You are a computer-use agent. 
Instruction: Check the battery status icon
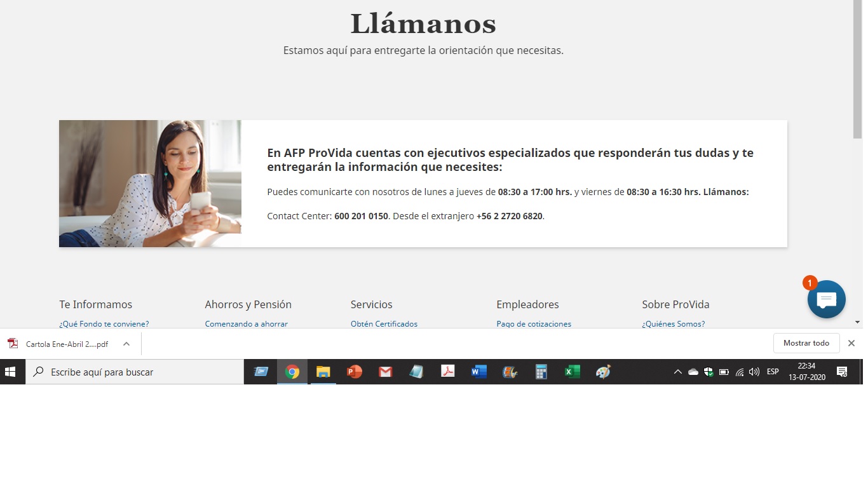click(724, 372)
